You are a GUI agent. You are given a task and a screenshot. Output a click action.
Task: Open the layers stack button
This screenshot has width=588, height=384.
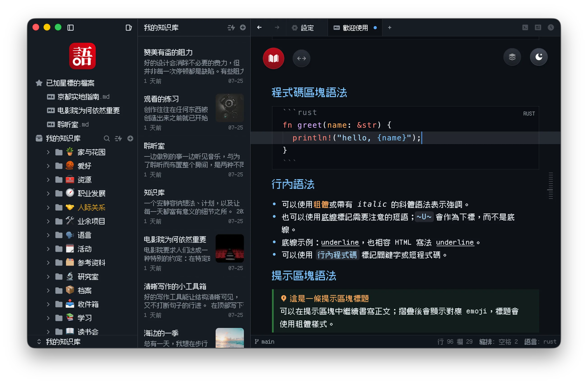(512, 57)
